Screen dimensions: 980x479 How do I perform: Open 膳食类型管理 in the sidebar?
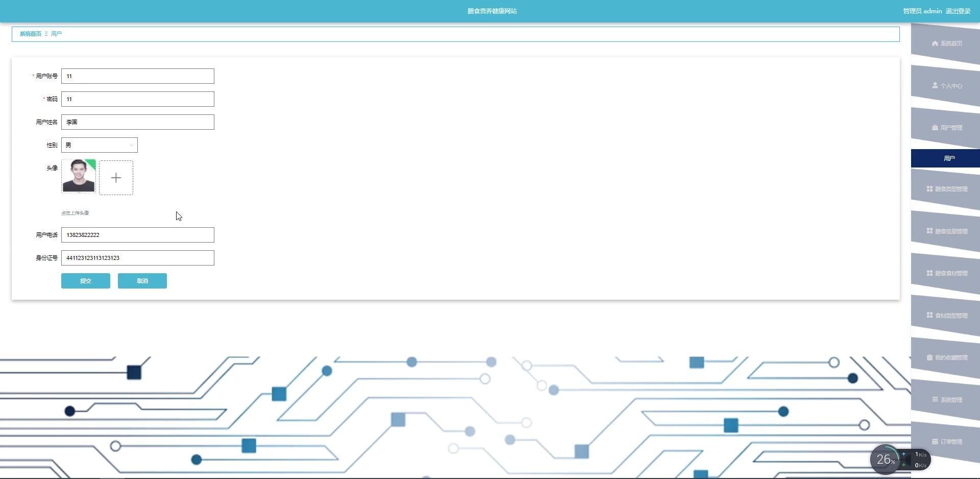pyautogui.click(x=946, y=189)
